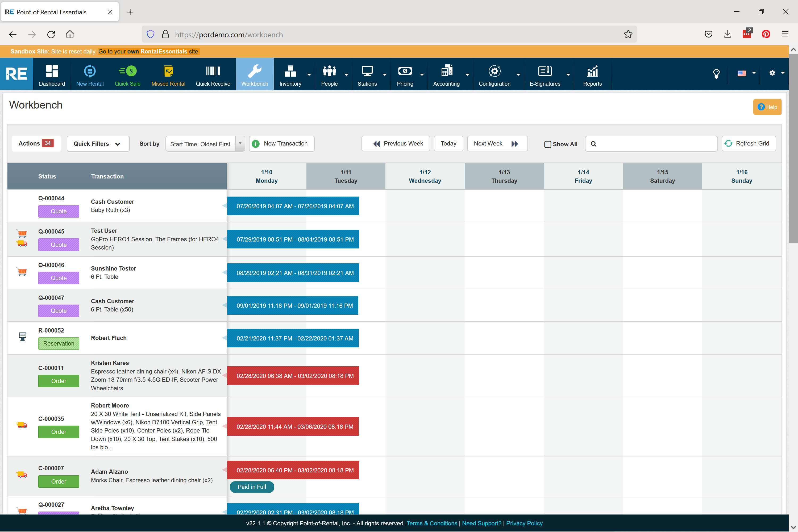Enable the Show All checkbox
The height and width of the screenshot is (532, 798).
[547, 144]
